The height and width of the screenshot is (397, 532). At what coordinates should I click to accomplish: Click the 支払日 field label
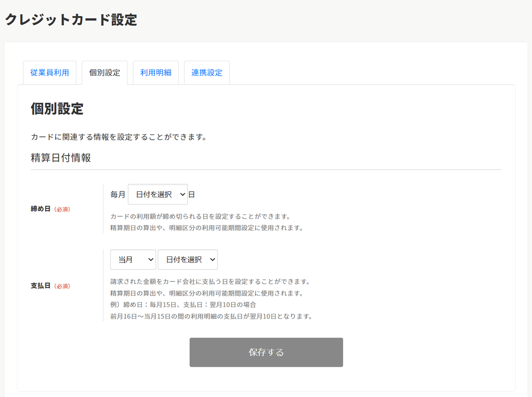point(40,286)
